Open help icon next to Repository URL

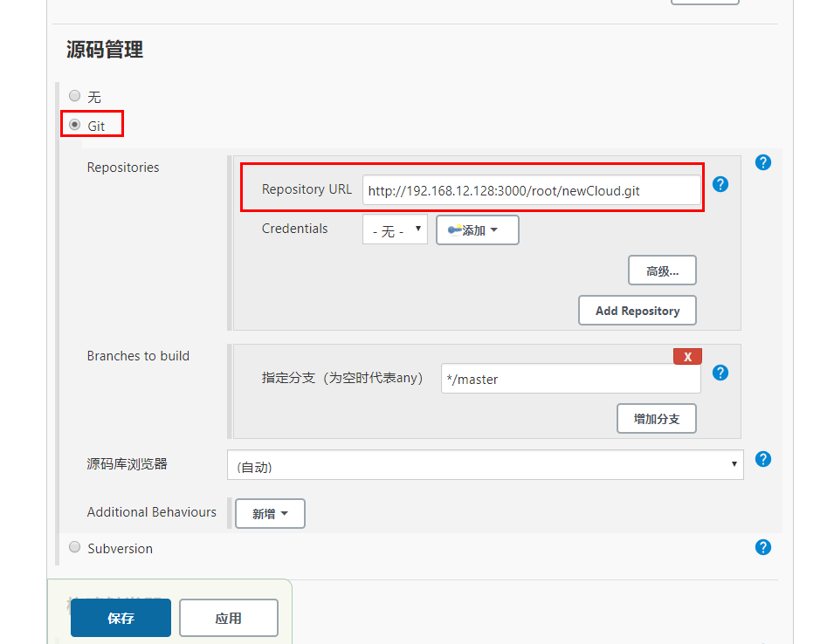pos(720,184)
